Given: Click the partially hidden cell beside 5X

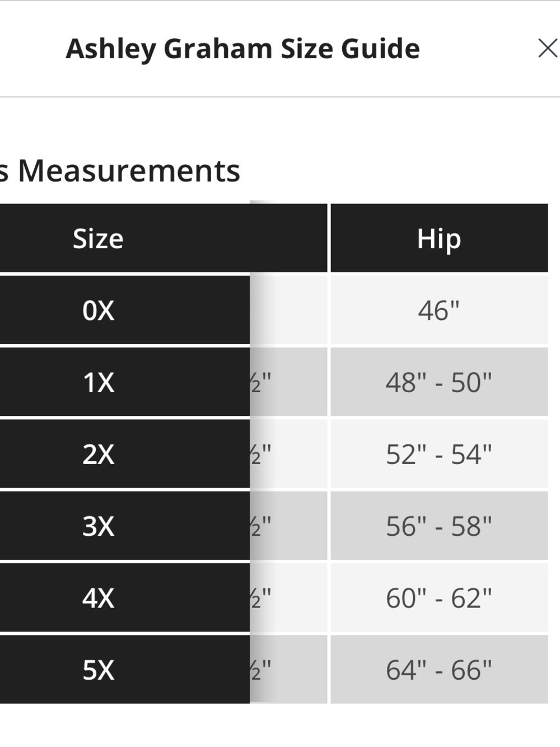Looking at the screenshot, I should click(288, 670).
